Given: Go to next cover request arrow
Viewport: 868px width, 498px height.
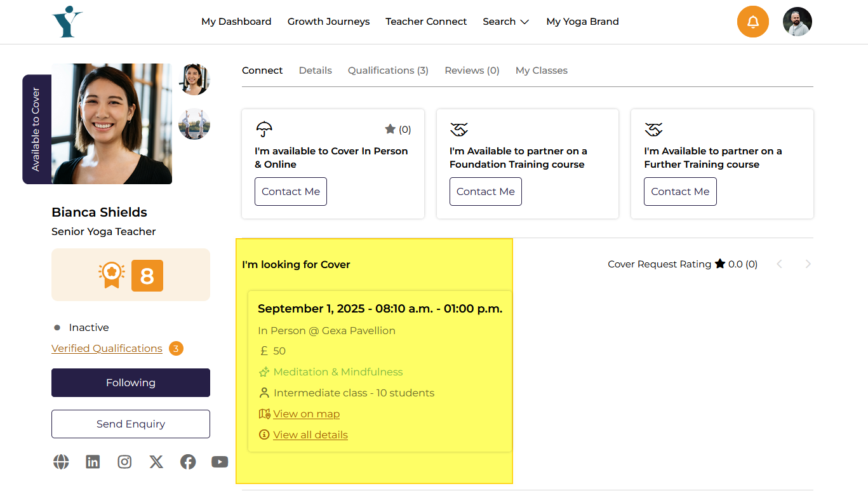Looking at the screenshot, I should [808, 264].
